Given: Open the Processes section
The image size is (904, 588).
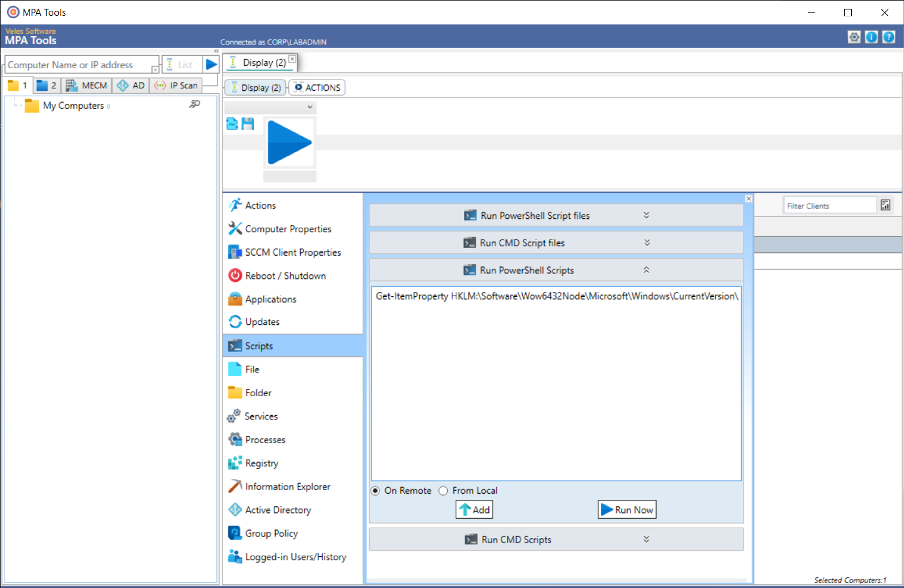Looking at the screenshot, I should 293,440.
